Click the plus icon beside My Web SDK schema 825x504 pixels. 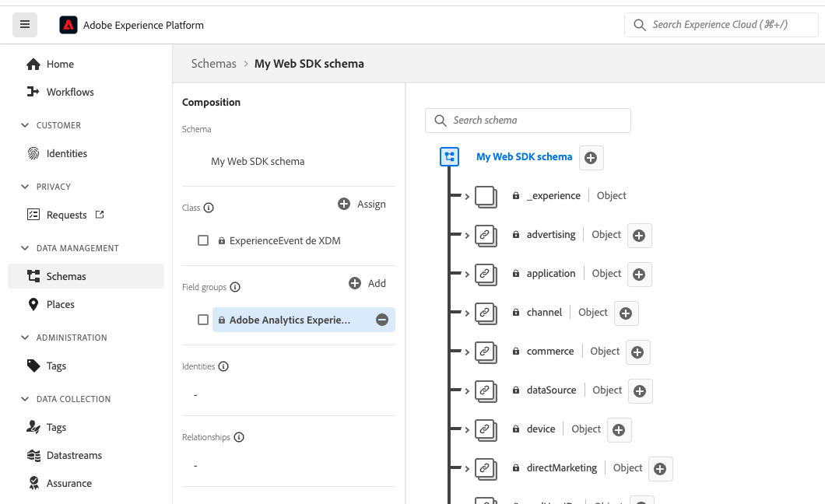coord(591,158)
